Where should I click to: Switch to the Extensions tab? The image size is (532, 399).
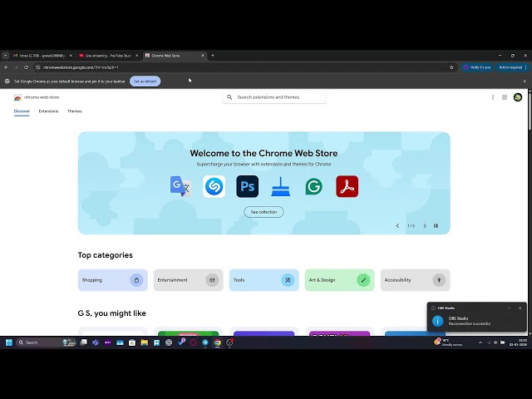tap(48, 111)
